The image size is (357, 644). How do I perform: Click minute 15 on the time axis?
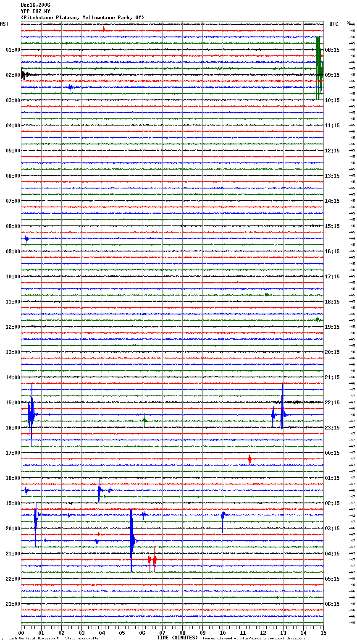(323, 633)
